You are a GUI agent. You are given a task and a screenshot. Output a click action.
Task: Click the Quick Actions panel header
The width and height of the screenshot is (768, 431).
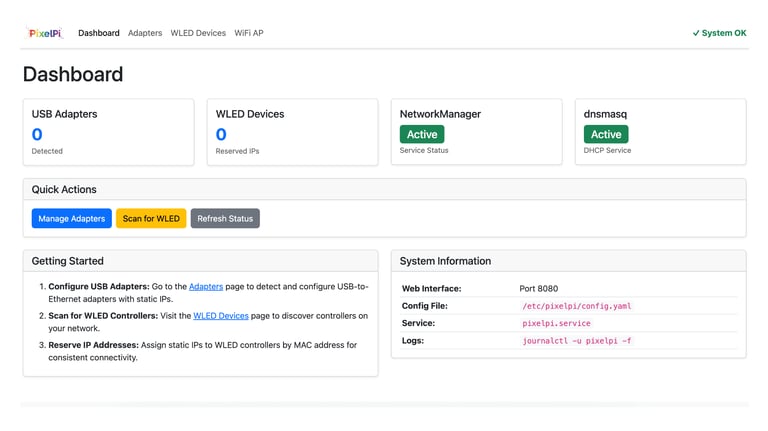pyautogui.click(x=384, y=189)
